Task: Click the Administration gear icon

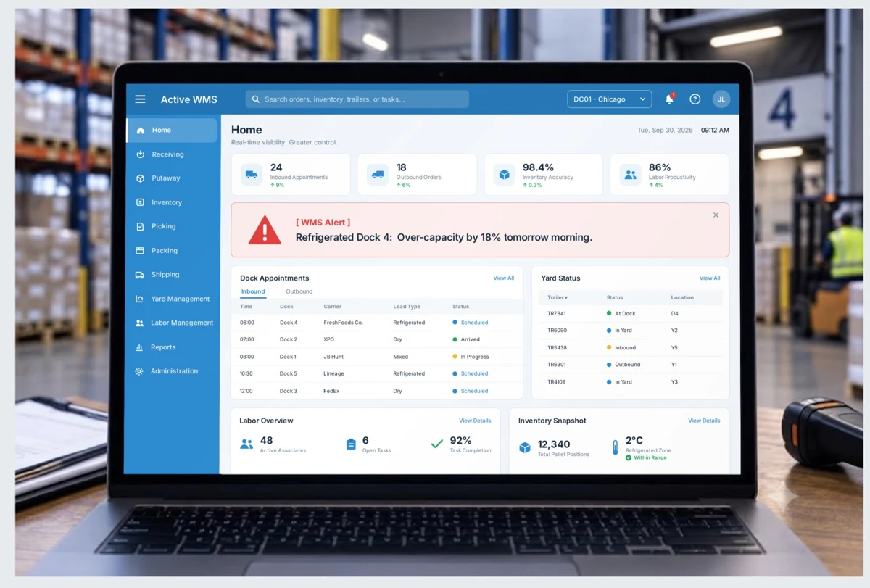Action: point(140,371)
